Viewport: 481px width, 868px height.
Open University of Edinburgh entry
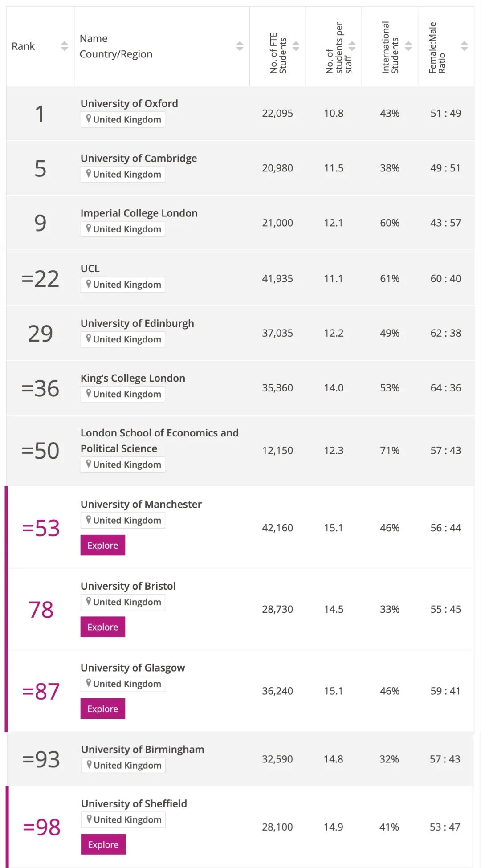click(137, 323)
